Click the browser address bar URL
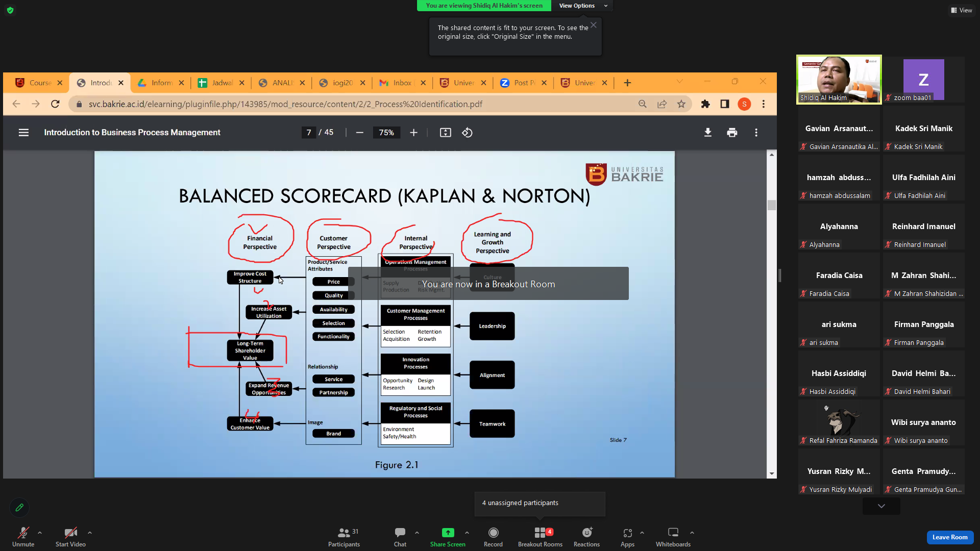The image size is (980, 551). click(x=285, y=104)
